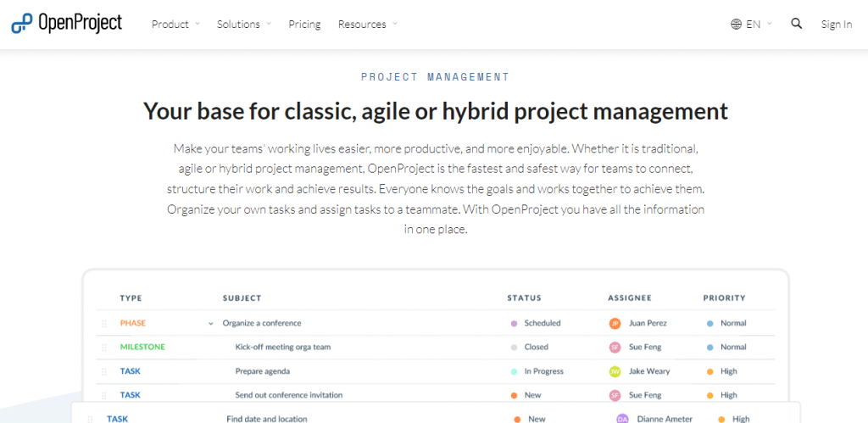Click the STATUS column header
Image resolution: width=868 pixels, height=423 pixels.
coord(524,298)
